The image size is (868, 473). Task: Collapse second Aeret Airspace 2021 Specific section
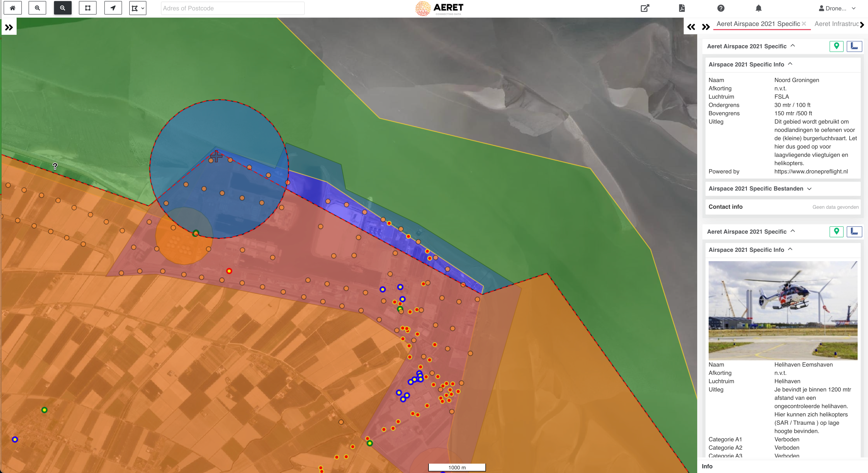tap(792, 231)
